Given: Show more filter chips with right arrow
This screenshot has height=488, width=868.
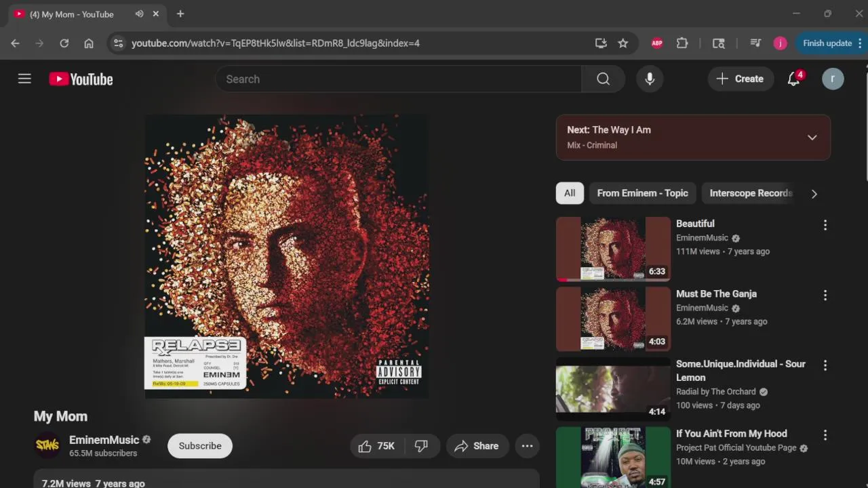Looking at the screenshot, I should pyautogui.click(x=814, y=194).
